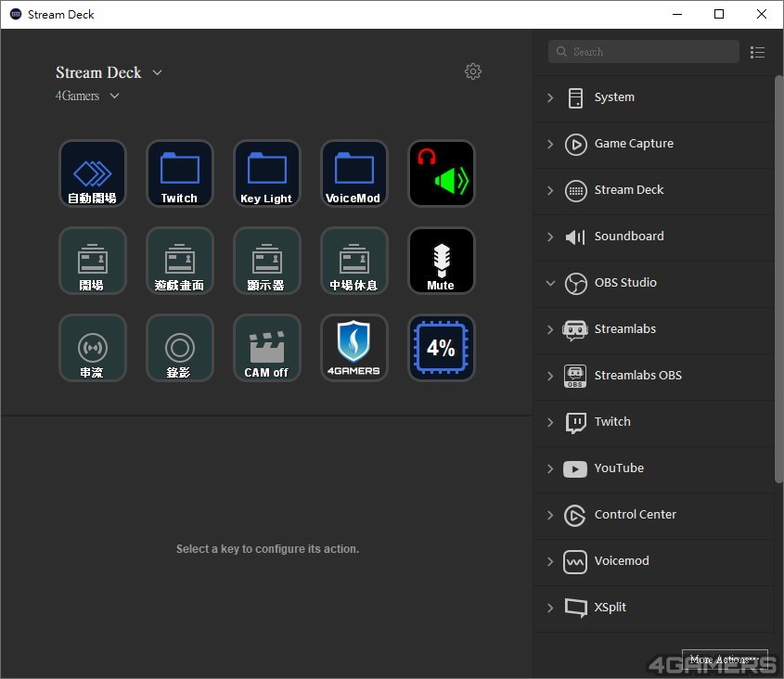Select the 顯示器 scene key
Image resolution: width=784 pixels, height=679 pixels.
point(267,261)
